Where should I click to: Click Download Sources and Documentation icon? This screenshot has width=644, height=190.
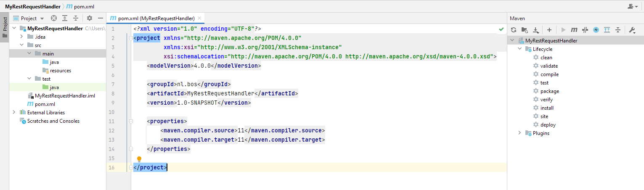pos(536,30)
